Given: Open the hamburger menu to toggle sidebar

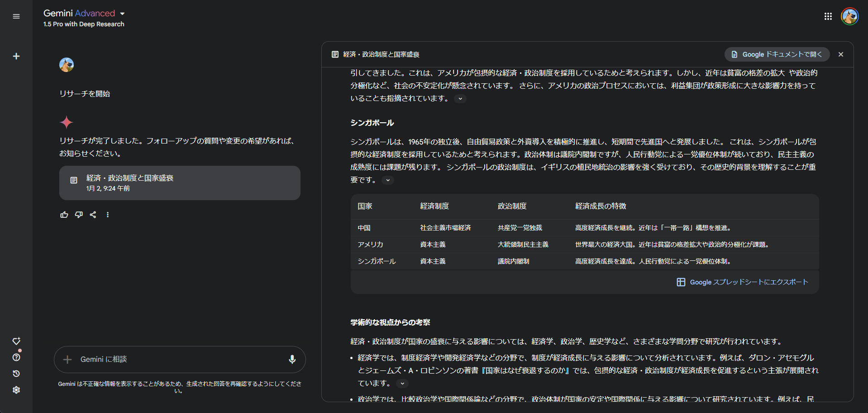Looking at the screenshot, I should point(16,16).
